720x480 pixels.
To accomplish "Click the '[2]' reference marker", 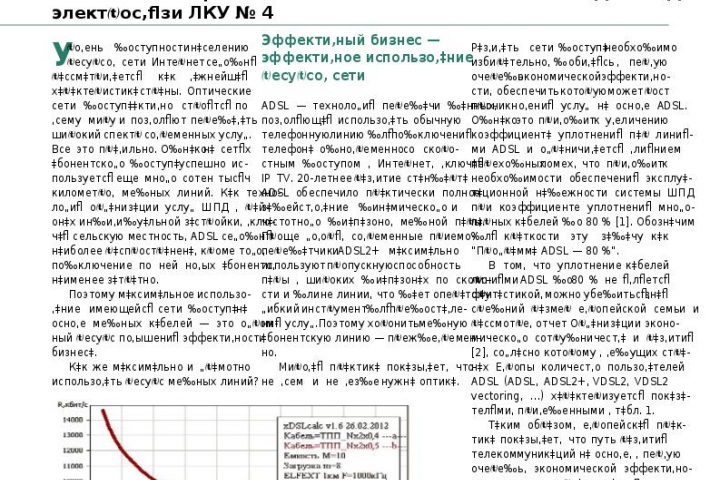I will point(478,352).
